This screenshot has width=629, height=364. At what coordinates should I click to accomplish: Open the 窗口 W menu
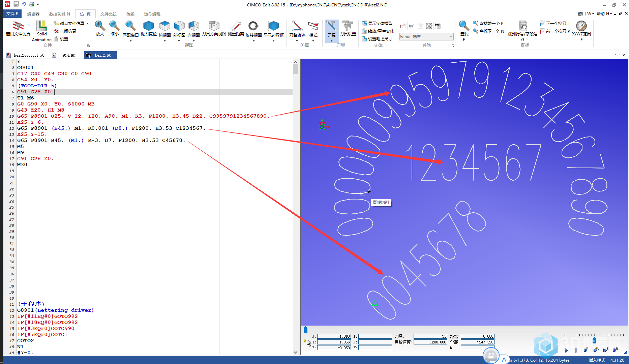[586, 13]
